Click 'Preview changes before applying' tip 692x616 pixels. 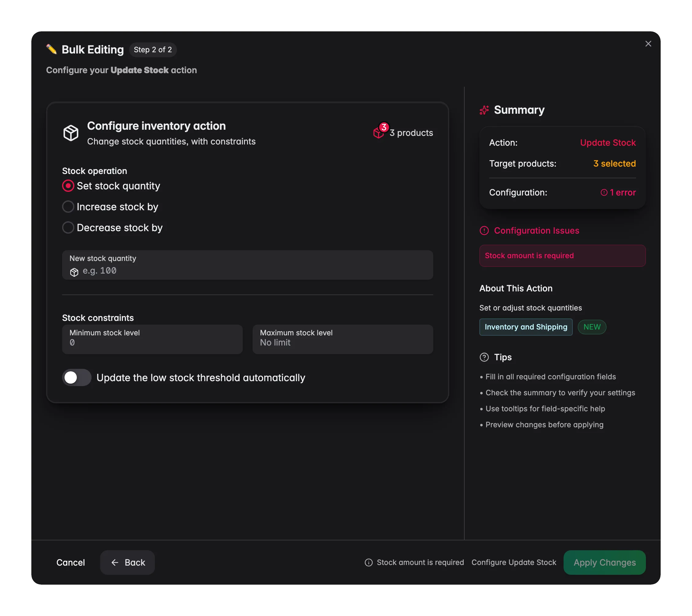[x=544, y=425]
